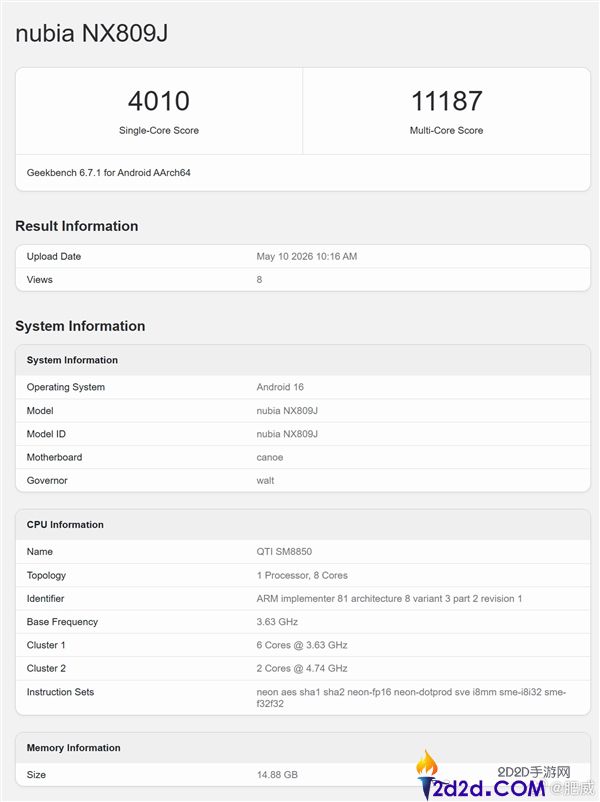Click the Cluster 1 label
This screenshot has width=600, height=802.
46,645
